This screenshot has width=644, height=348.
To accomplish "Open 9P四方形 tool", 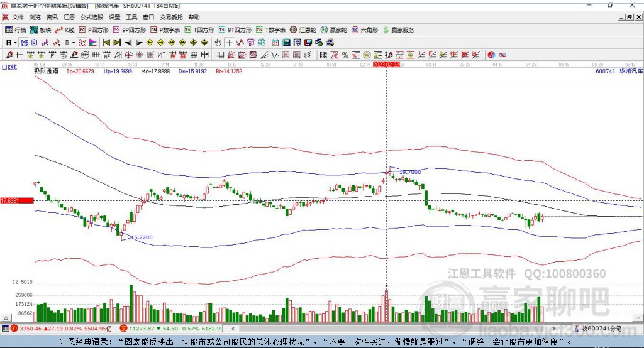I will (130, 30).
